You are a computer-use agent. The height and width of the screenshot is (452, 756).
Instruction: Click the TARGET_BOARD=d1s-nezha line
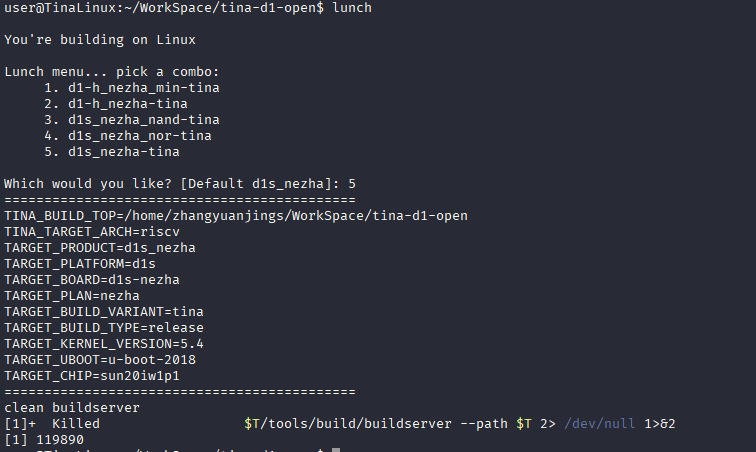[92, 280]
